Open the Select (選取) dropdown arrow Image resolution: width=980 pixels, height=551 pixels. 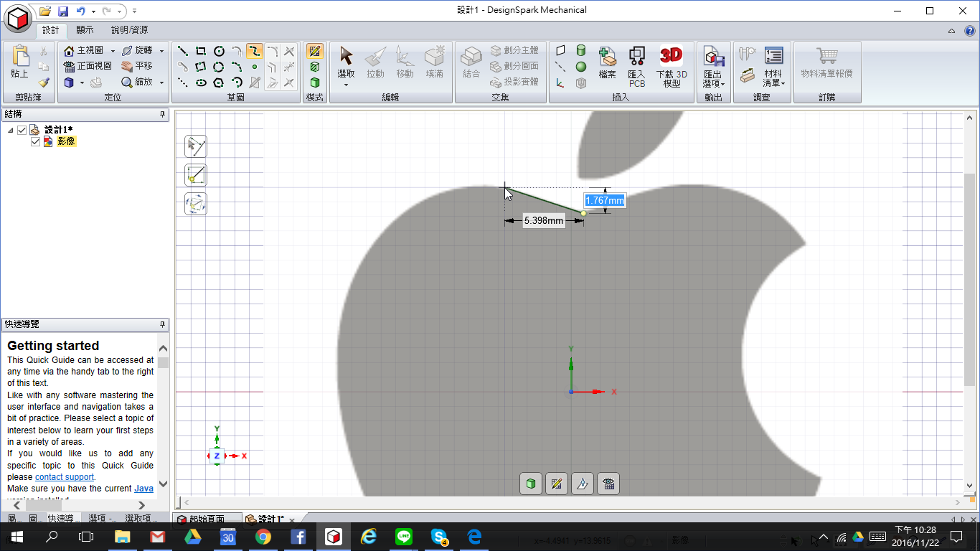(346, 85)
